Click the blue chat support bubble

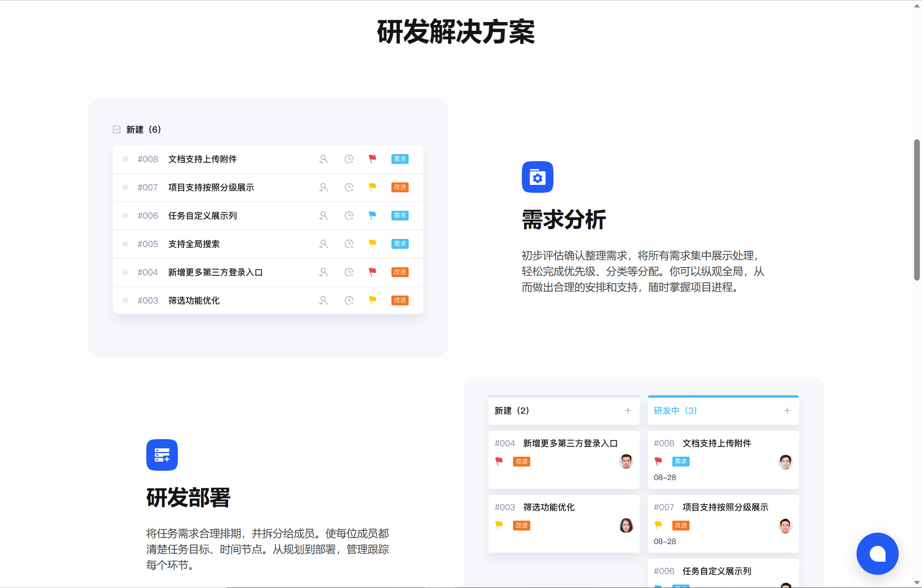click(877, 553)
